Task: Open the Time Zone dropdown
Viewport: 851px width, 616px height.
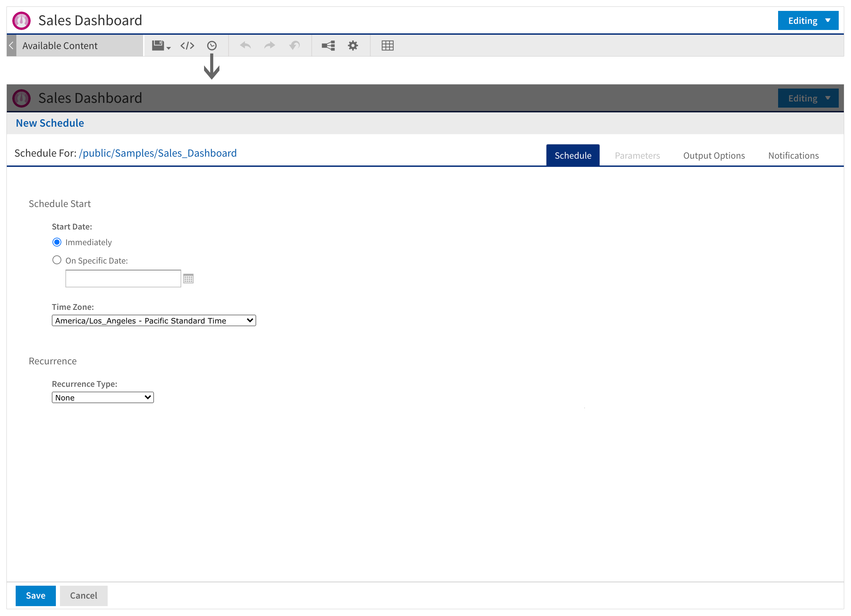Action: 154,320
